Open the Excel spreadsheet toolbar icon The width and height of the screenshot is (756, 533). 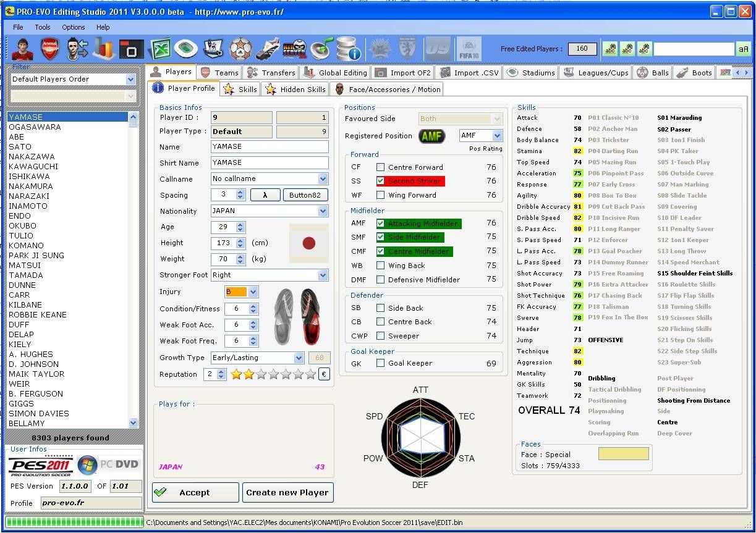click(161, 48)
